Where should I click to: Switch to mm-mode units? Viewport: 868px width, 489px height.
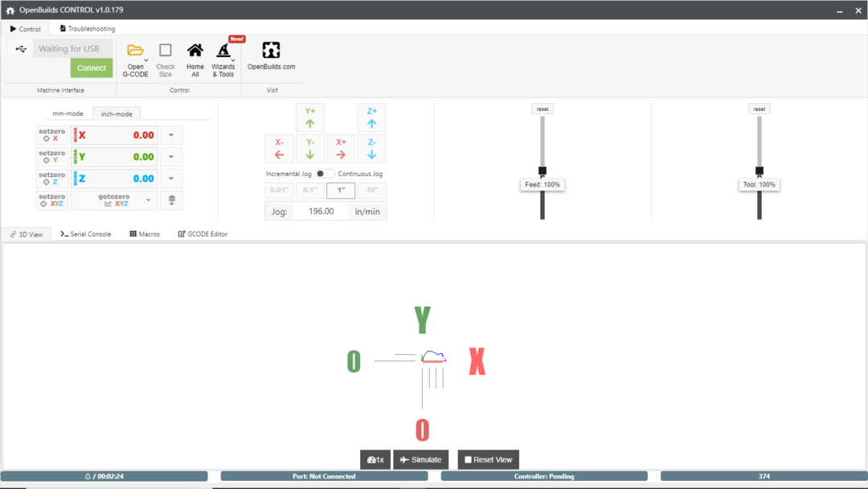(x=68, y=113)
